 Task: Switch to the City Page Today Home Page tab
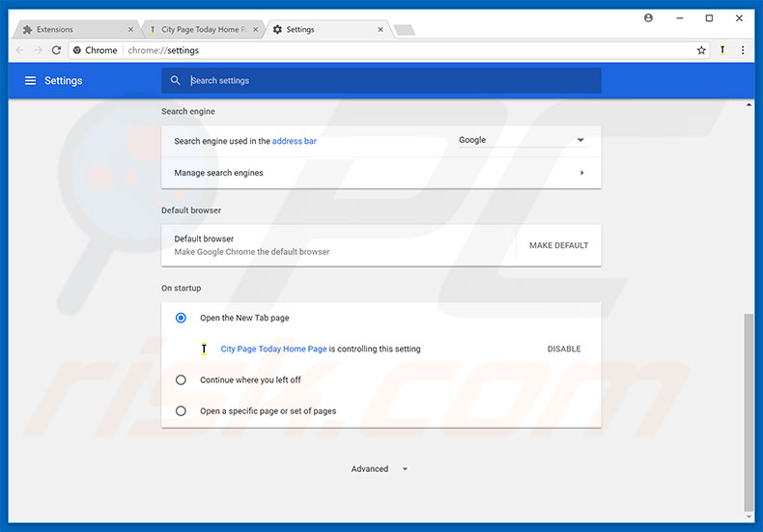coord(202,30)
